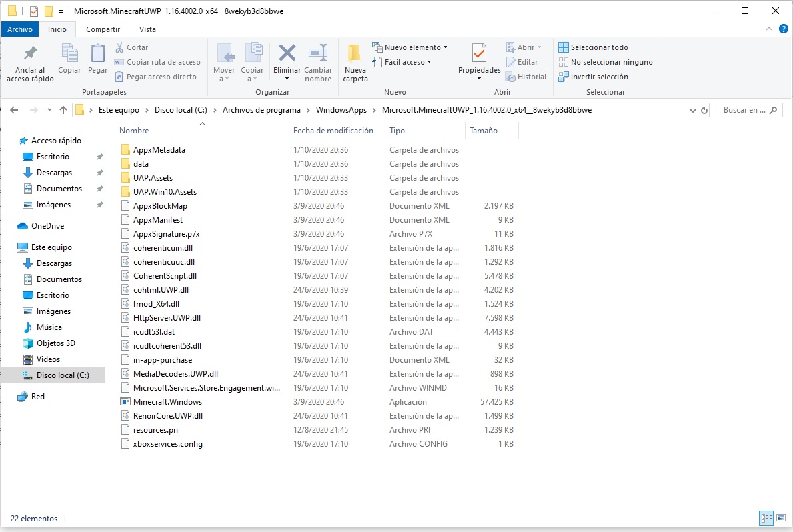Select OneDrive in navigation pane
The width and height of the screenshot is (793, 532).
point(47,226)
